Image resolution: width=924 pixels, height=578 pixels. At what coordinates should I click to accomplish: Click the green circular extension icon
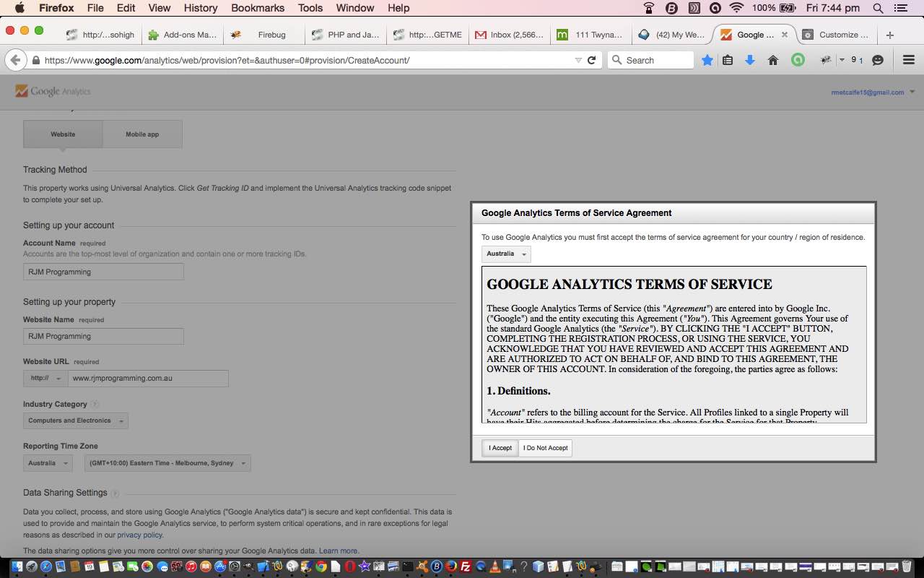point(798,61)
